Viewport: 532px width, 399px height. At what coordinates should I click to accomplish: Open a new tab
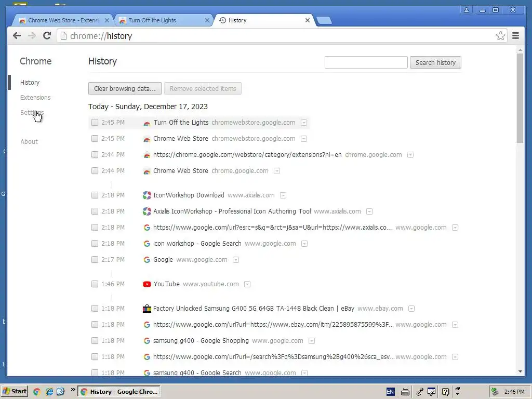[324, 21]
